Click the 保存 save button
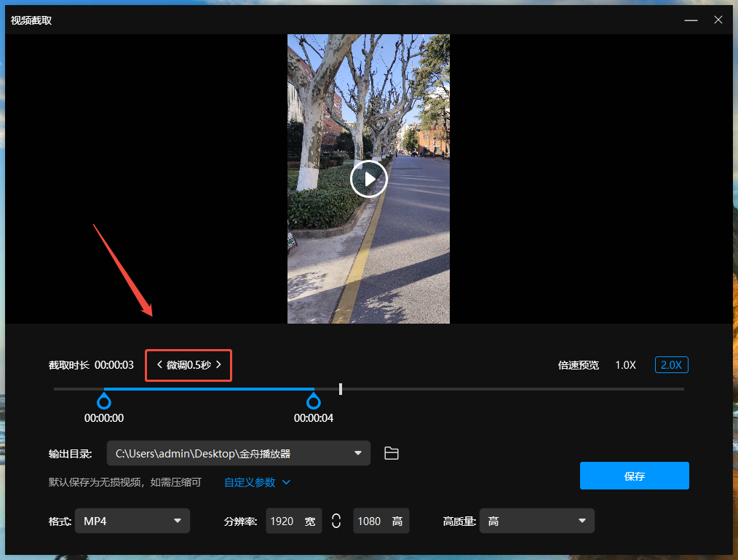Viewport: 738px width, 560px height. coord(634,476)
